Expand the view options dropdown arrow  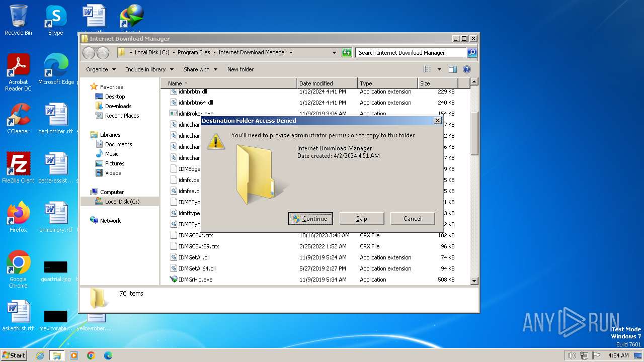point(439,69)
